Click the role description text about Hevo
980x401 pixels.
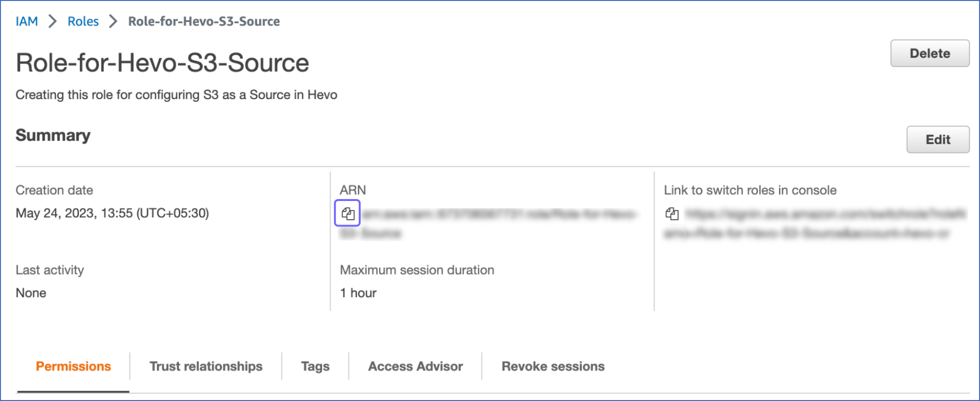pyautogui.click(x=176, y=95)
